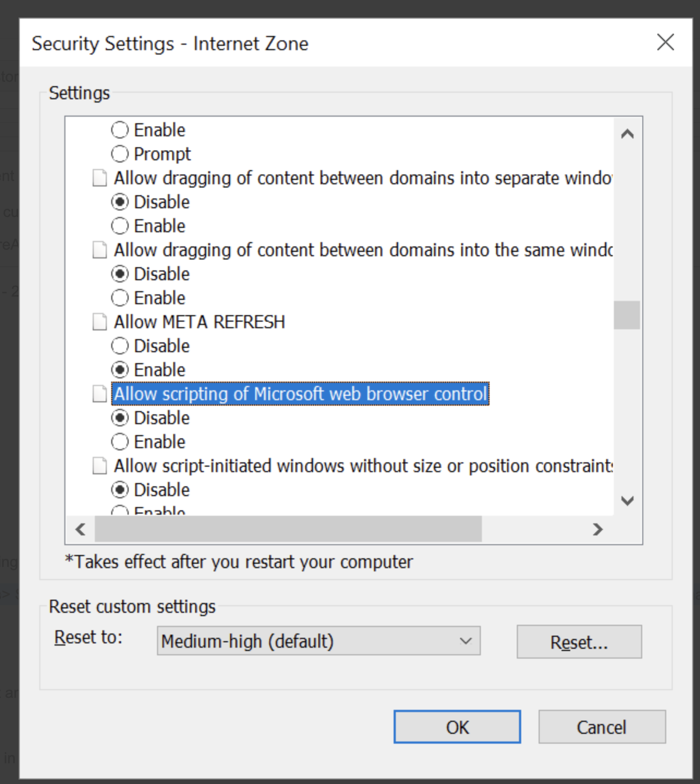Enable scripting of Microsoft web browser control
The height and width of the screenshot is (784, 700).
(120, 442)
